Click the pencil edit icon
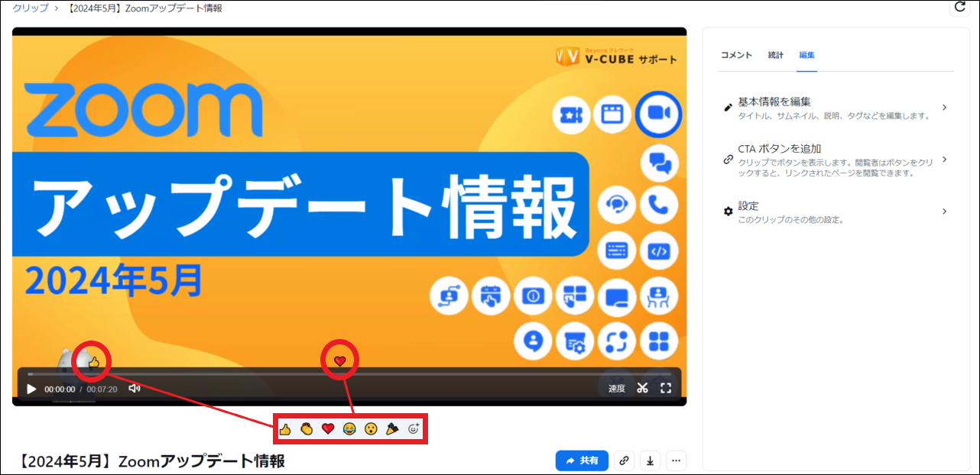 point(728,108)
